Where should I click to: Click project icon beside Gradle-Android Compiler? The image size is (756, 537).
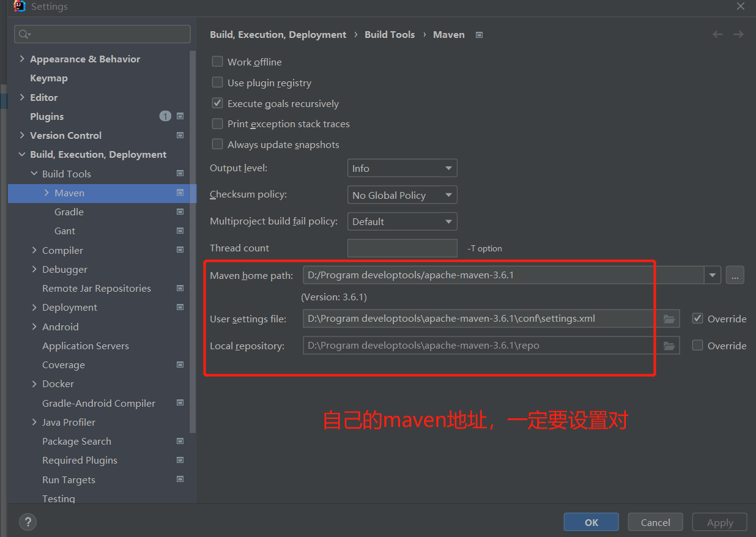(180, 403)
